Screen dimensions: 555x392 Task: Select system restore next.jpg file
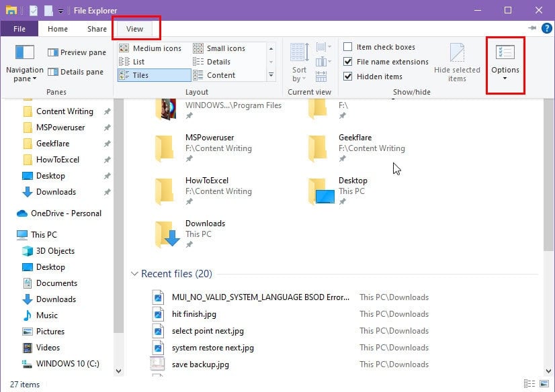click(213, 348)
